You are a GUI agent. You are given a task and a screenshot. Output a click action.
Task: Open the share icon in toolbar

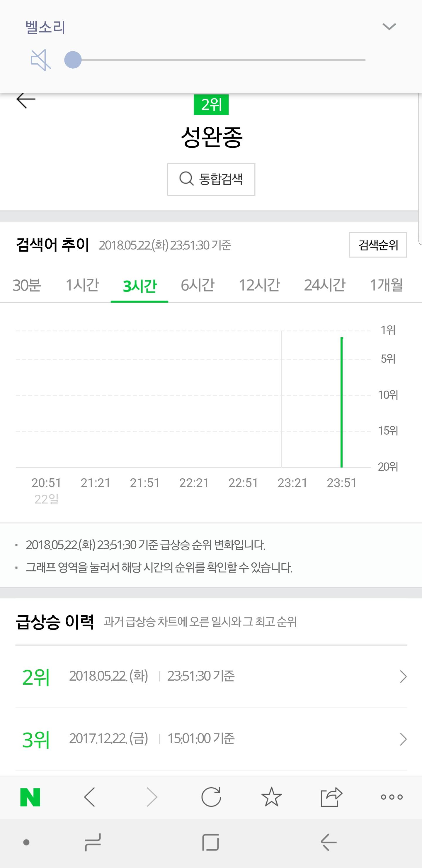[x=331, y=797]
